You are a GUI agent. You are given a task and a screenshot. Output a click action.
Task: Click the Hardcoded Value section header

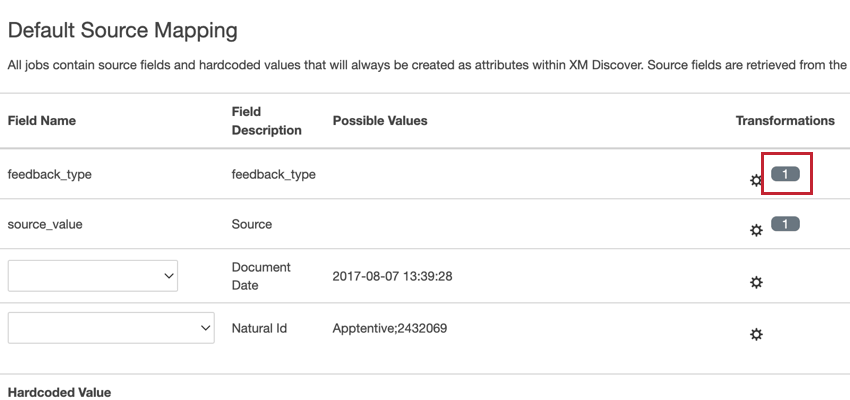(59, 392)
